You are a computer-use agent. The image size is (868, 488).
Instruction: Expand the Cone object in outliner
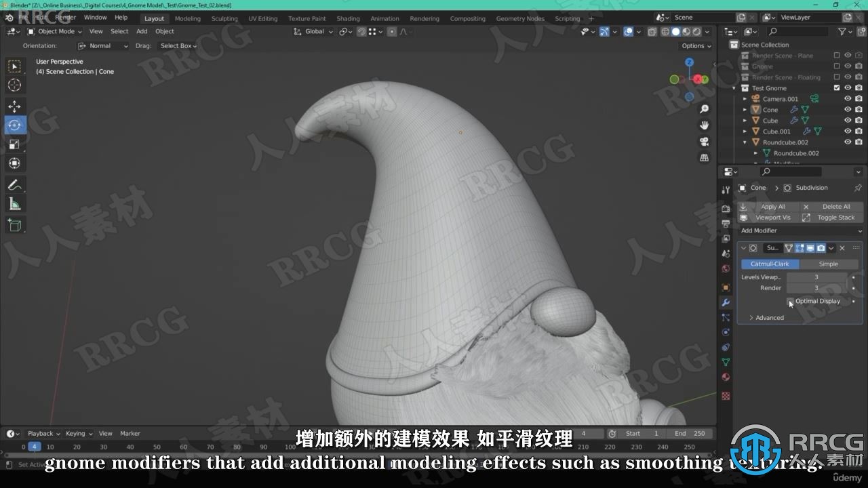pyautogui.click(x=745, y=110)
